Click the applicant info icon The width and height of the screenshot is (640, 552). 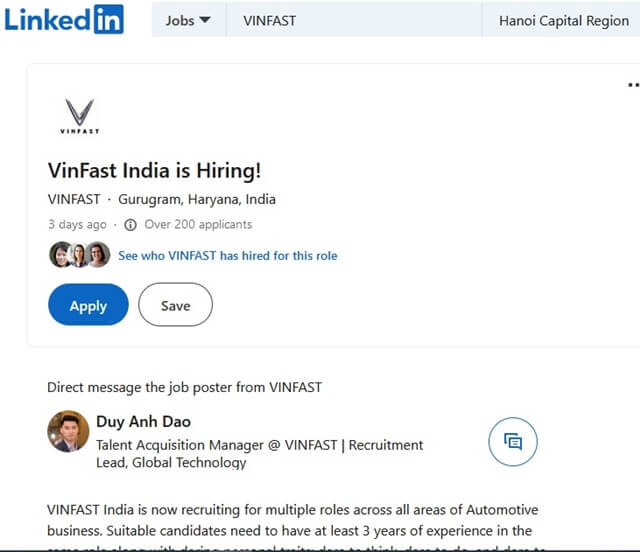coord(130,225)
